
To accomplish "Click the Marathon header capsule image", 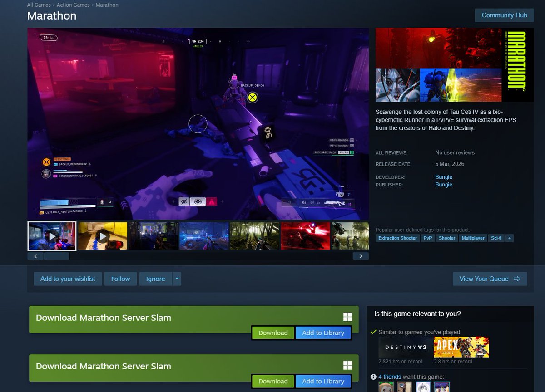I will (455, 65).
